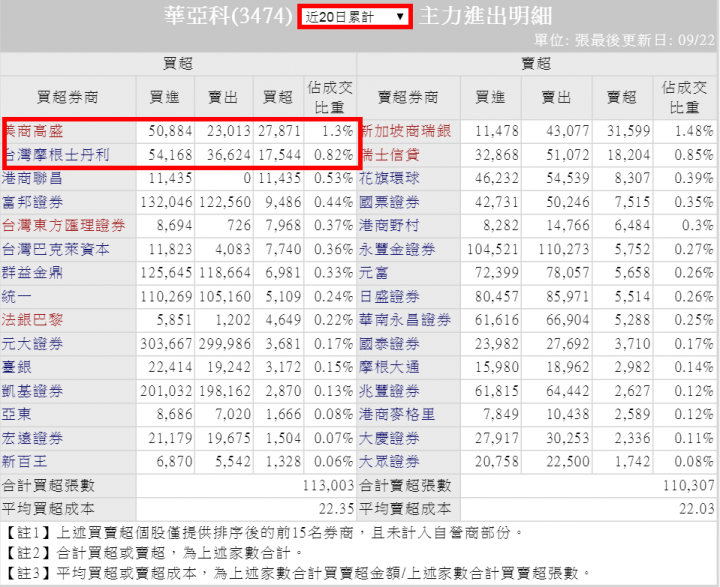The image size is (720, 587).
Task: Open broker link 統一
Action: click(17, 297)
